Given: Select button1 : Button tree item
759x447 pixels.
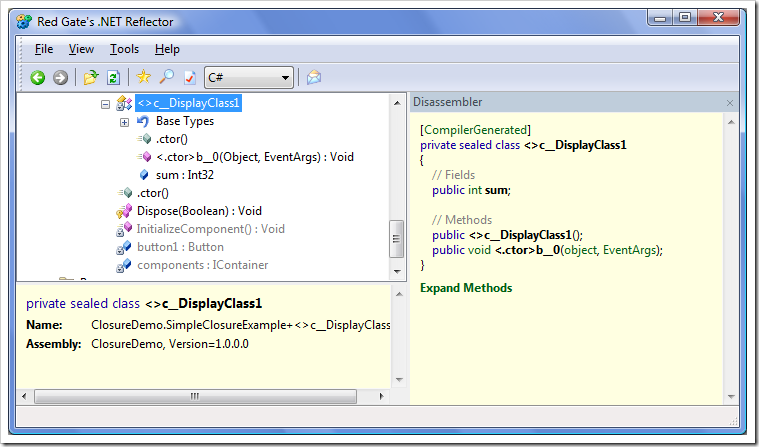Looking at the screenshot, I should [181, 247].
